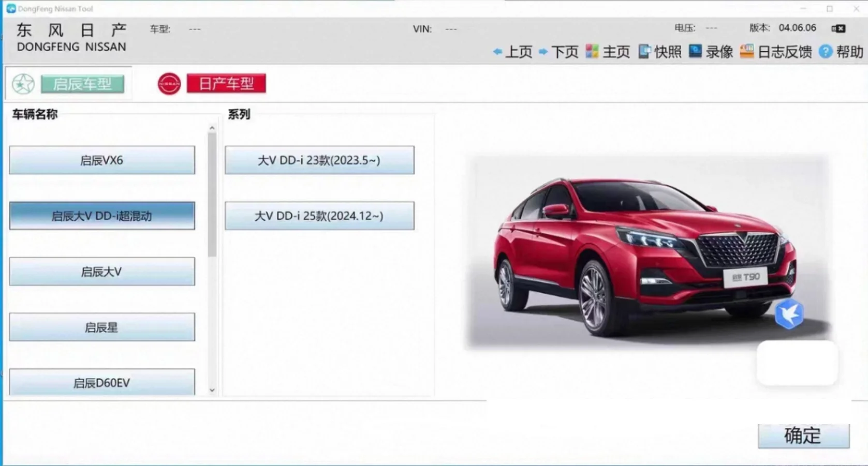This screenshot has width=868, height=466.
Task: Select vehicle 启辰大V DD-i超混动
Action: point(102,216)
